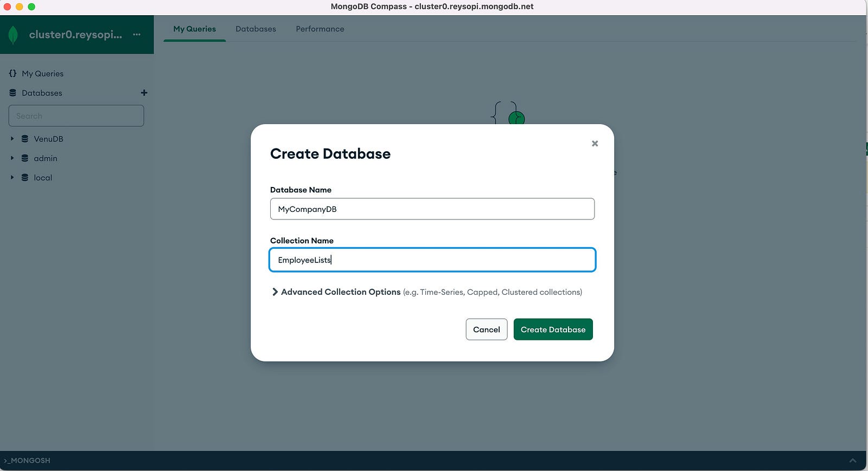Click the Databases stack icon in sidebar
This screenshot has width=868, height=471.
12,93
